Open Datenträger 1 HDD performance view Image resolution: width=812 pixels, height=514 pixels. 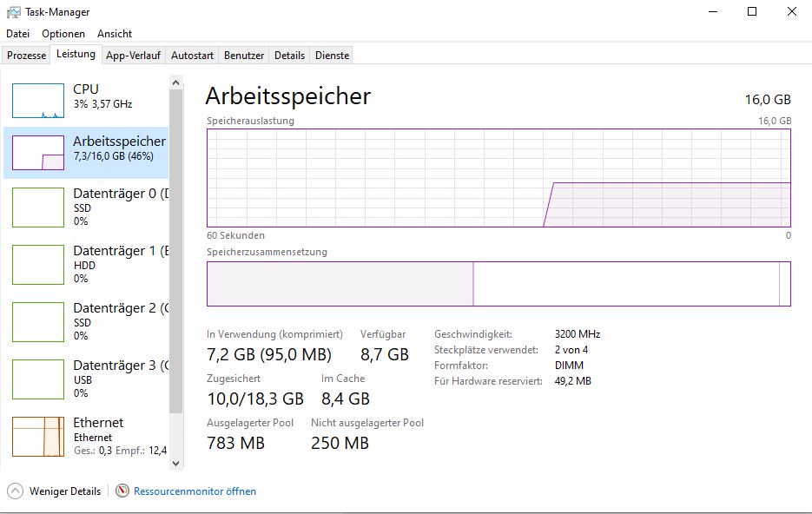87,264
